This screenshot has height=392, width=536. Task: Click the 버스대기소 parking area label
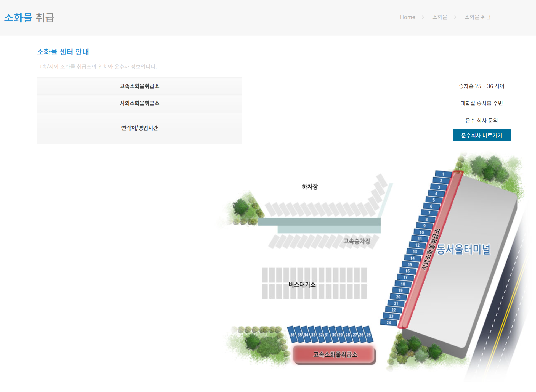point(302,285)
